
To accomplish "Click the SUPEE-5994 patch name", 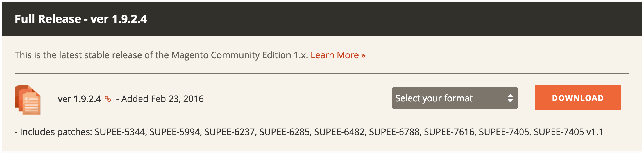I will pos(175,132).
